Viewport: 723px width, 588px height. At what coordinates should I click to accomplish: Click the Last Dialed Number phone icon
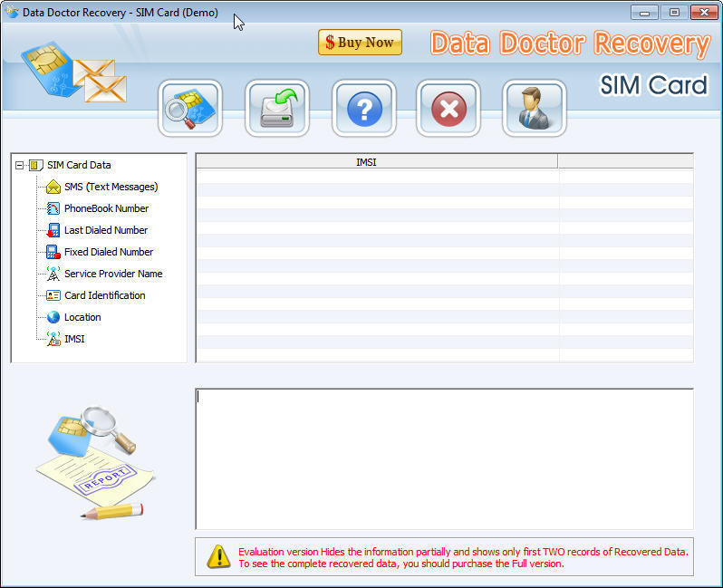click(x=53, y=230)
